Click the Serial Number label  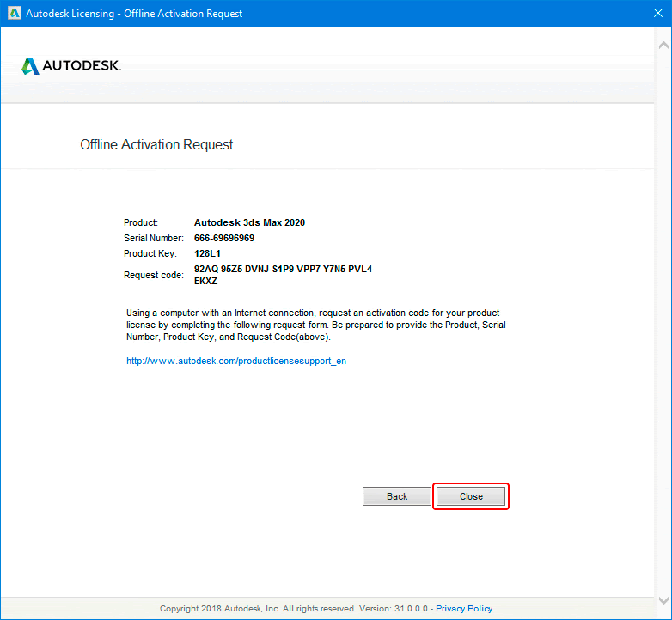pyautogui.click(x=154, y=238)
